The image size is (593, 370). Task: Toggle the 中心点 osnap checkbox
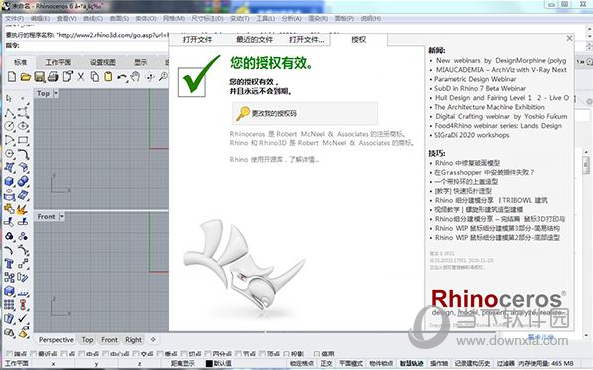pos(106,354)
